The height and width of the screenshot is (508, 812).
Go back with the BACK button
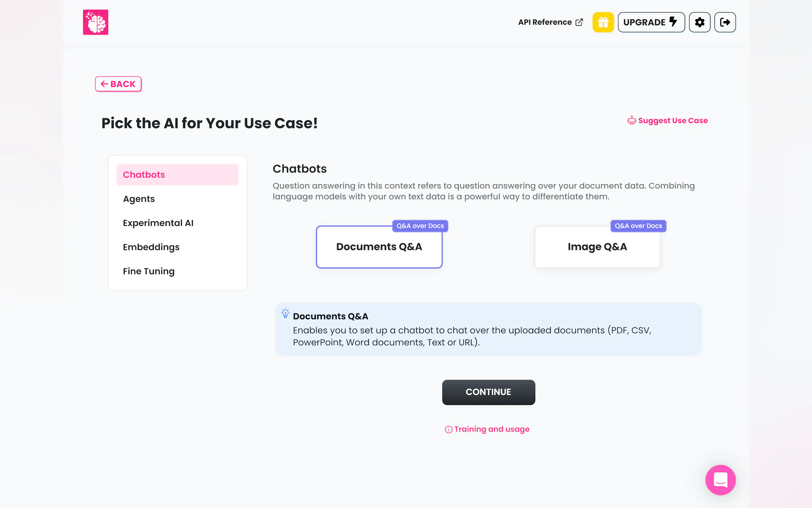(x=118, y=84)
